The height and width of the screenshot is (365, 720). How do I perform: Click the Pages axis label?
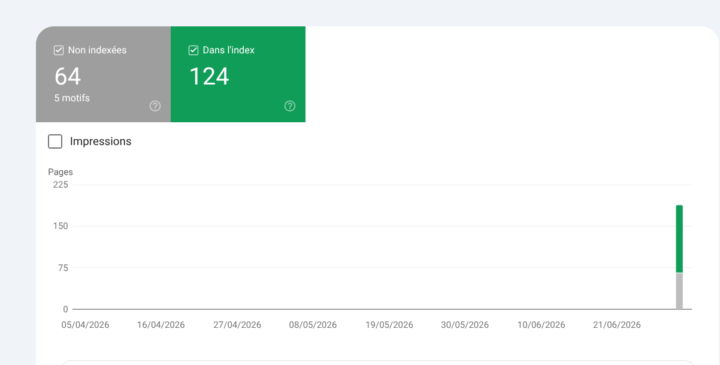pyautogui.click(x=61, y=172)
